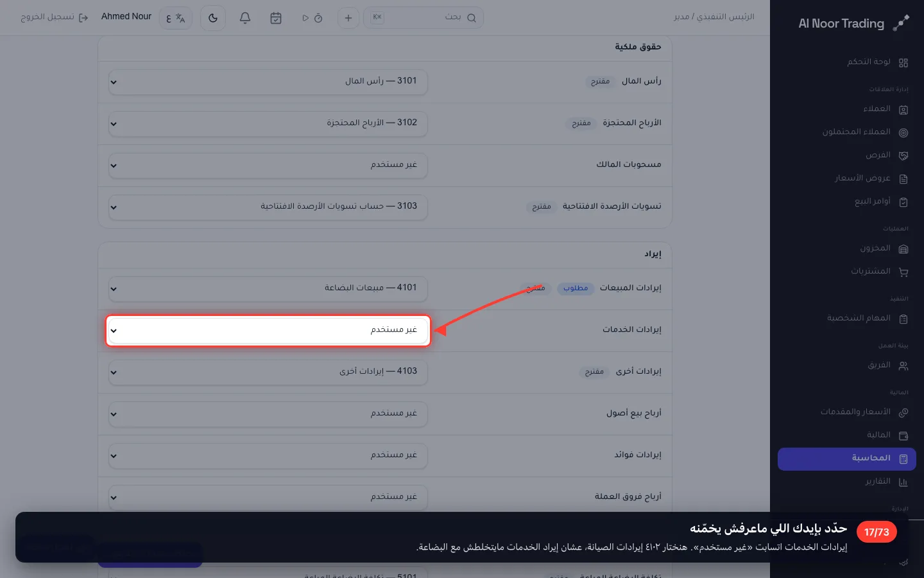Open المحاسبة in sidebar

[x=846, y=459]
